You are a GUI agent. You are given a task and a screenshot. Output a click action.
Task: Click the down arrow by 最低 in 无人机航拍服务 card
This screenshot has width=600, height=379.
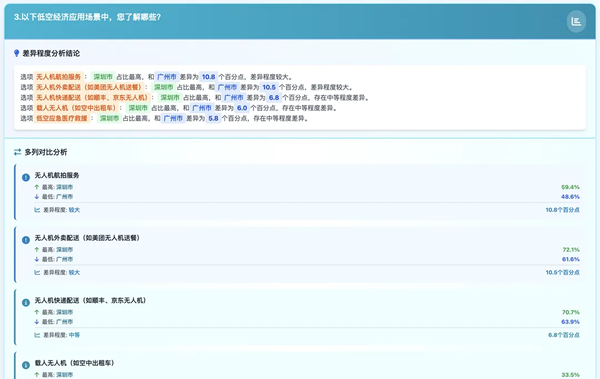37,196
